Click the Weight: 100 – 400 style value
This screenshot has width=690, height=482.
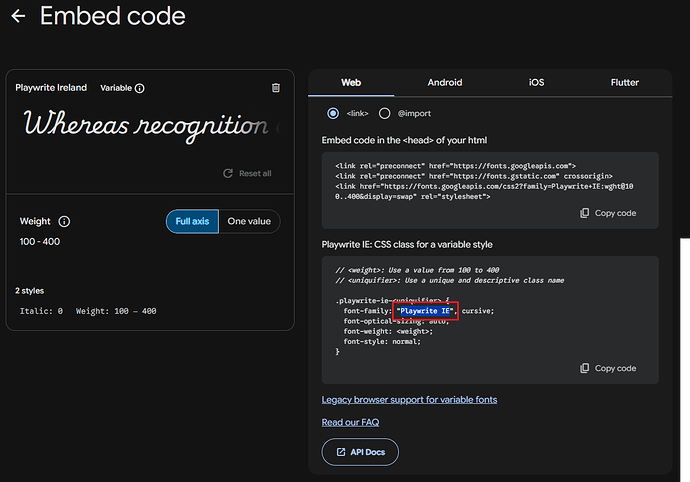116,311
